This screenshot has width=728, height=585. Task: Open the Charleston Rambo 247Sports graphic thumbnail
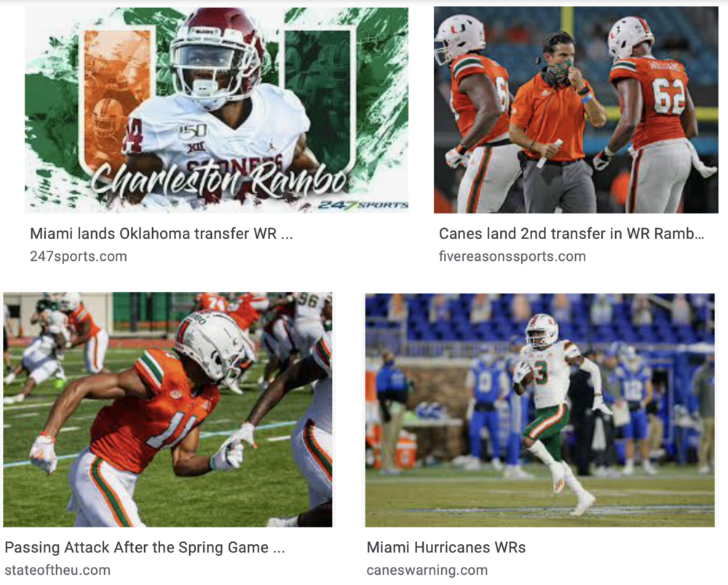(216, 110)
